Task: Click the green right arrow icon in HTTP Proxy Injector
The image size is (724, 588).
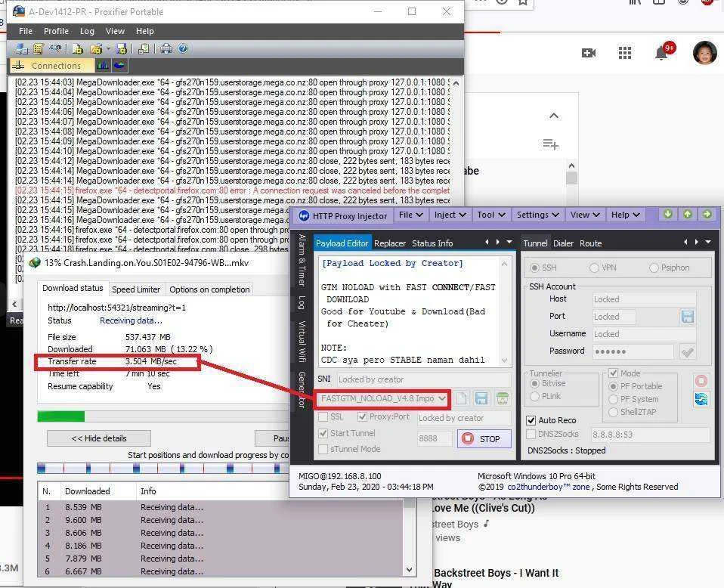Action: click(707, 214)
